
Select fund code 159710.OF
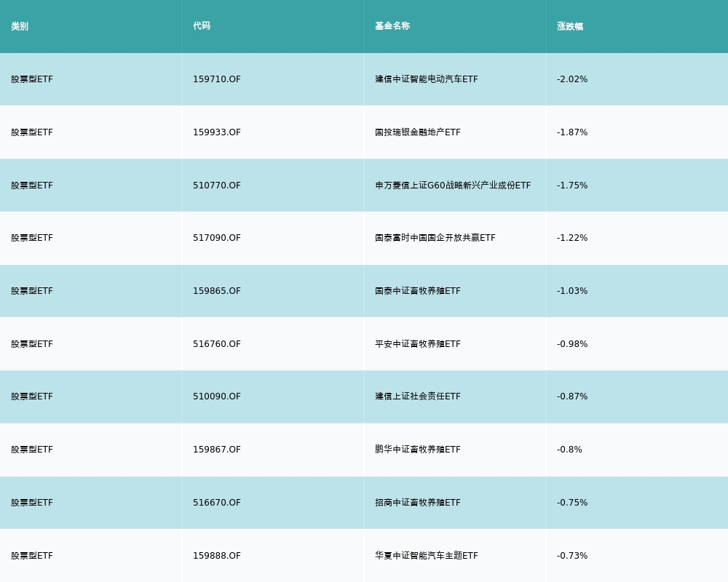pyautogui.click(x=217, y=79)
